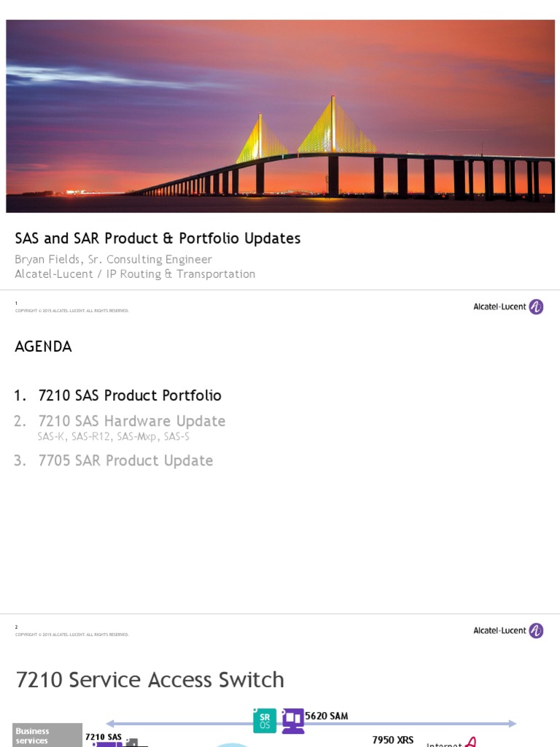Image resolution: width=560 pixels, height=747 pixels.
Task: Select agenda item 7210 SAS Hardware Update
Action: coord(131,421)
